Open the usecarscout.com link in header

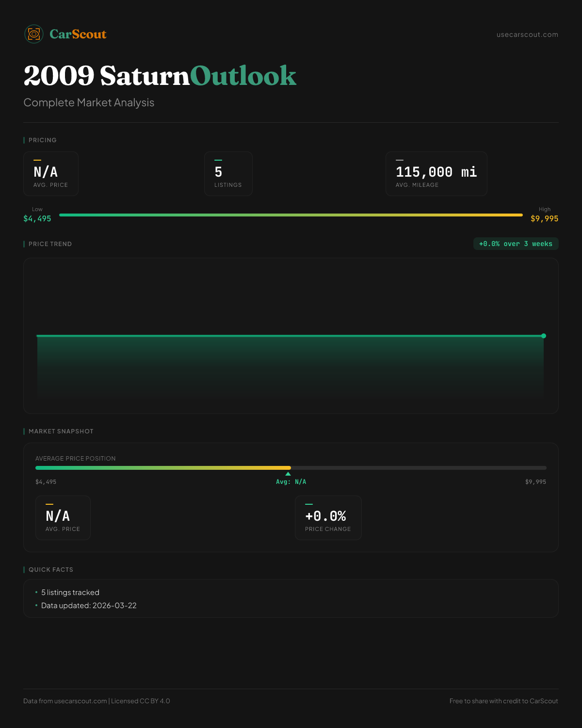[527, 34]
